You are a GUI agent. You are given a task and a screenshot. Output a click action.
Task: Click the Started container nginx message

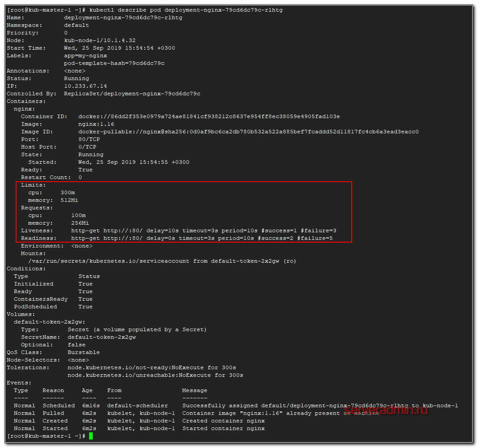click(x=223, y=428)
